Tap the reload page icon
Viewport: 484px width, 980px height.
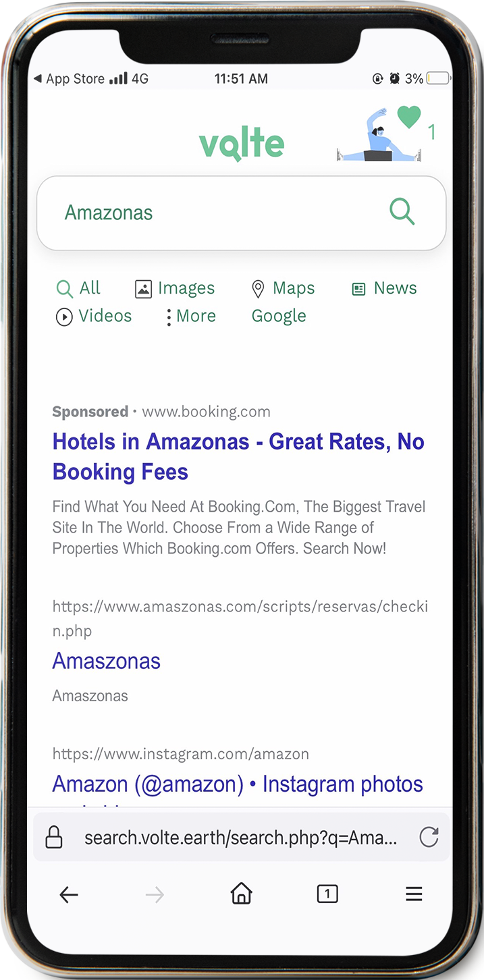point(429,838)
